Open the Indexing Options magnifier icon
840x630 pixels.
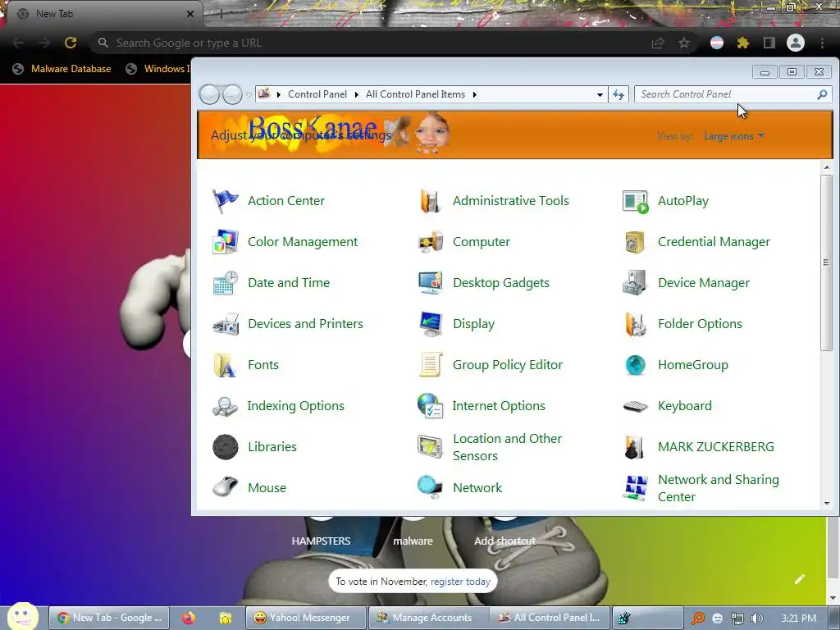click(x=225, y=406)
